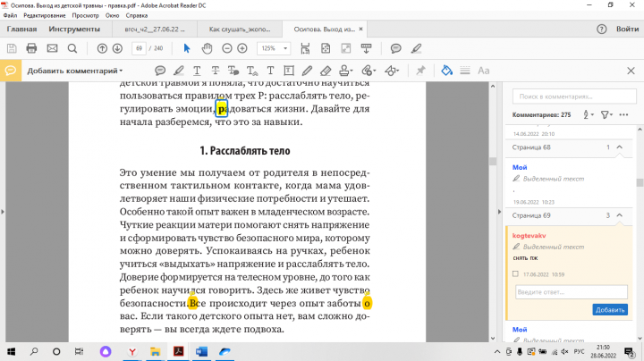Open line thickness options
Image resolution: width=644 pixels, height=361 pixels.
[x=465, y=71]
